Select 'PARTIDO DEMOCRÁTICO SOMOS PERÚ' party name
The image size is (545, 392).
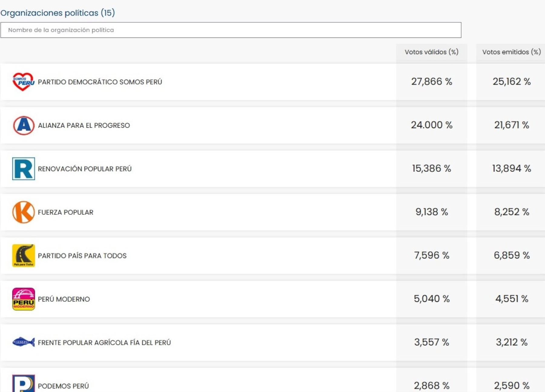click(100, 82)
